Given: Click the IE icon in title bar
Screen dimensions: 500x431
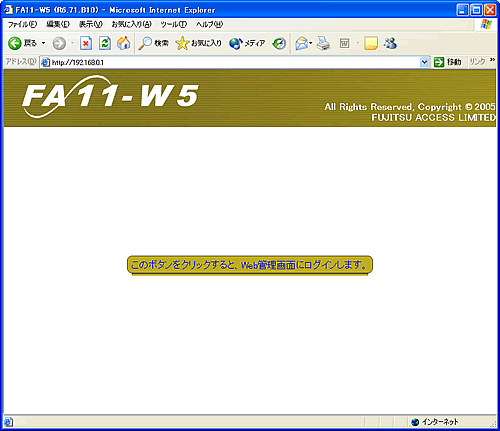Looking at the screenshot, I should [x=8, y=10].
